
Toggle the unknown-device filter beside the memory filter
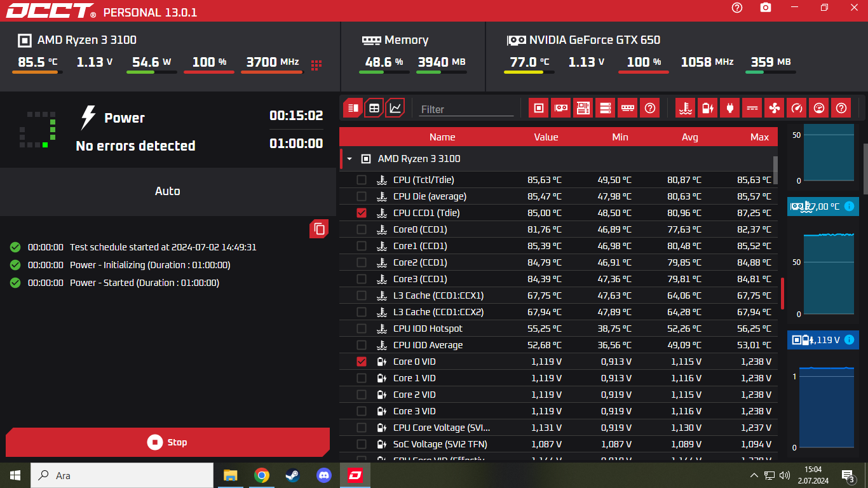(649, 108)
